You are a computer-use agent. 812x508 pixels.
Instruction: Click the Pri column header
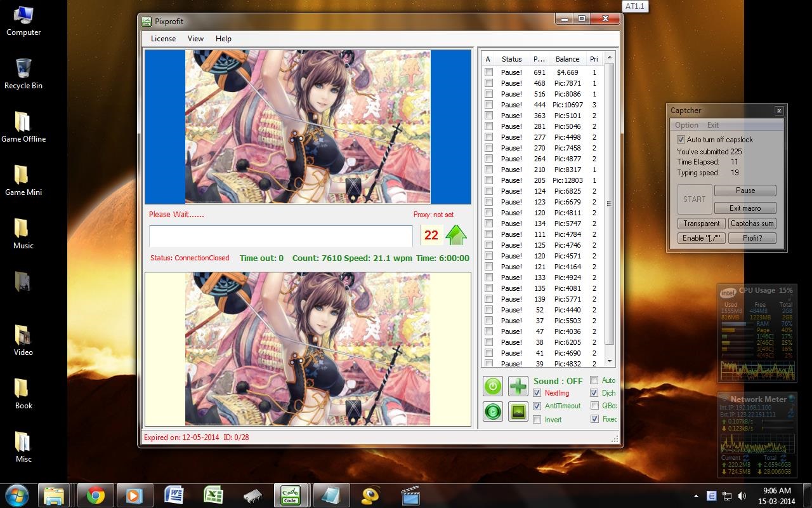click(594, 59)
